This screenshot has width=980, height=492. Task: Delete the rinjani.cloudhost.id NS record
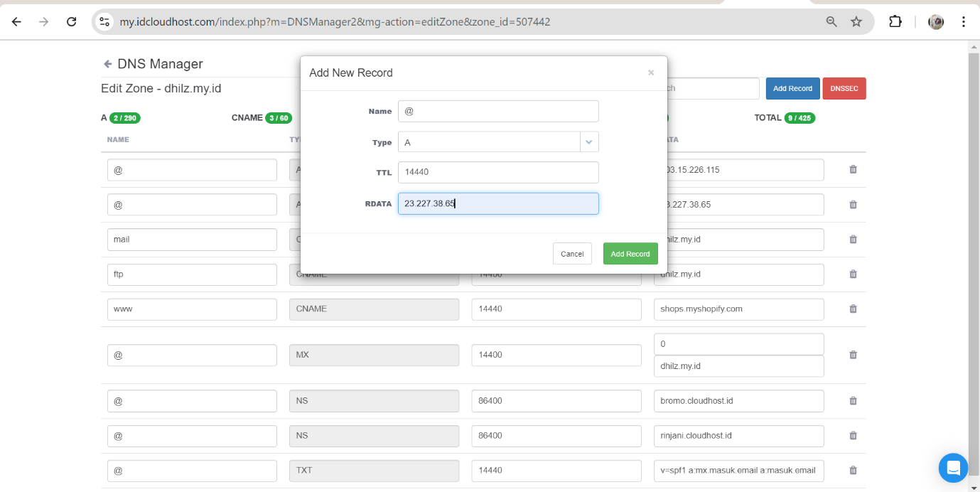pyautogui.click(x=854, y=436)
